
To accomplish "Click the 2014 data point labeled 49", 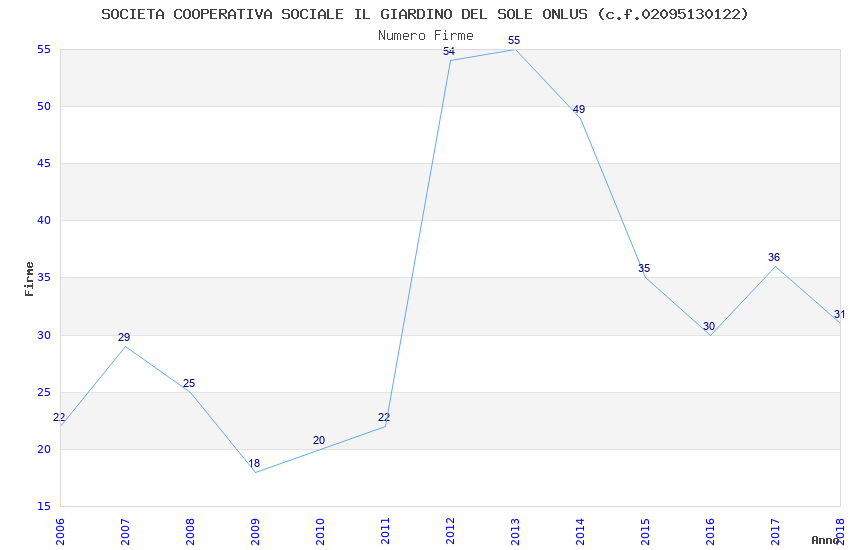I will click(x=579, y=109).
